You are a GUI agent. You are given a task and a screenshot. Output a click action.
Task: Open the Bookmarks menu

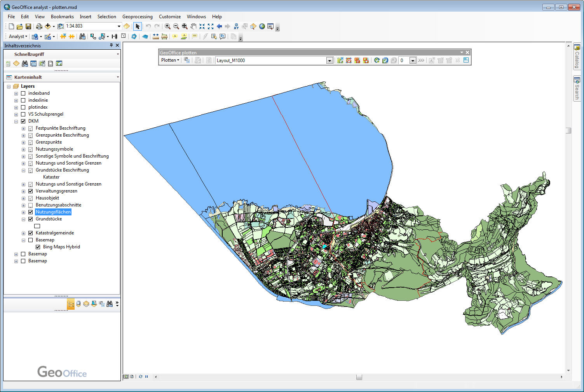coord(62,17)
